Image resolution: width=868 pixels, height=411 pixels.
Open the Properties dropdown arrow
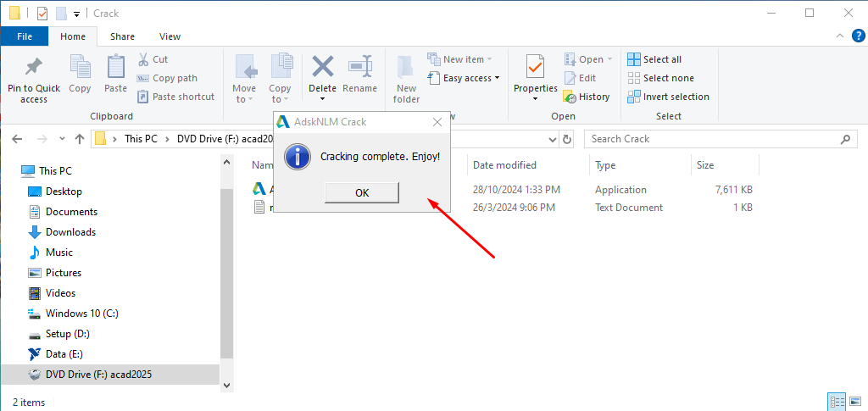click(536, 99)
